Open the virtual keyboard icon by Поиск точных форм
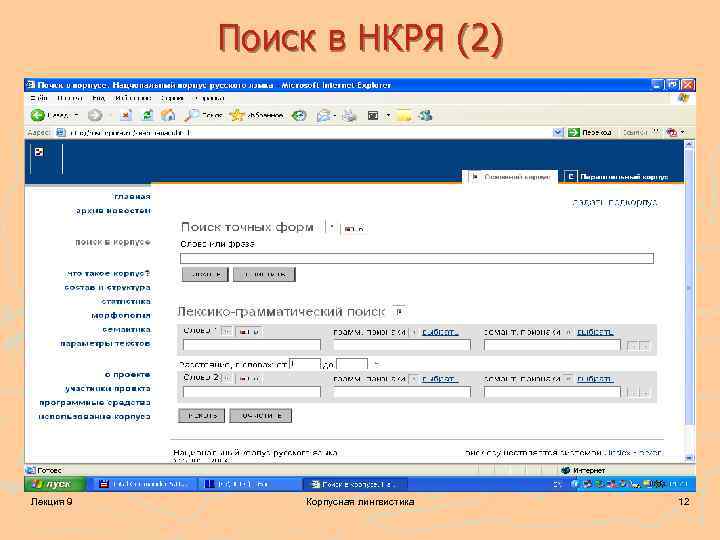The image size is (720, 540). [354, 228]
